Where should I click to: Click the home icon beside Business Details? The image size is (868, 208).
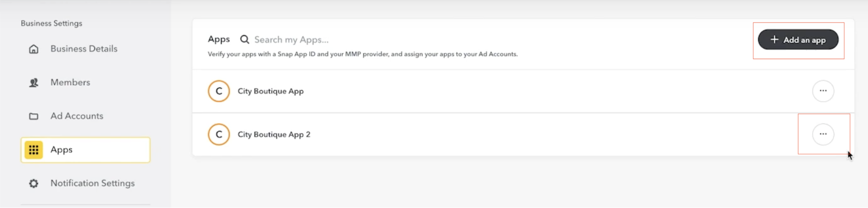click(x=33, y=49)
